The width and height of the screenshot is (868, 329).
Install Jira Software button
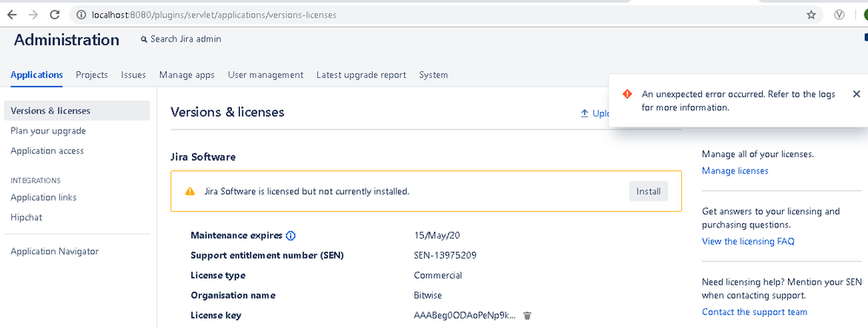(648, 191)
